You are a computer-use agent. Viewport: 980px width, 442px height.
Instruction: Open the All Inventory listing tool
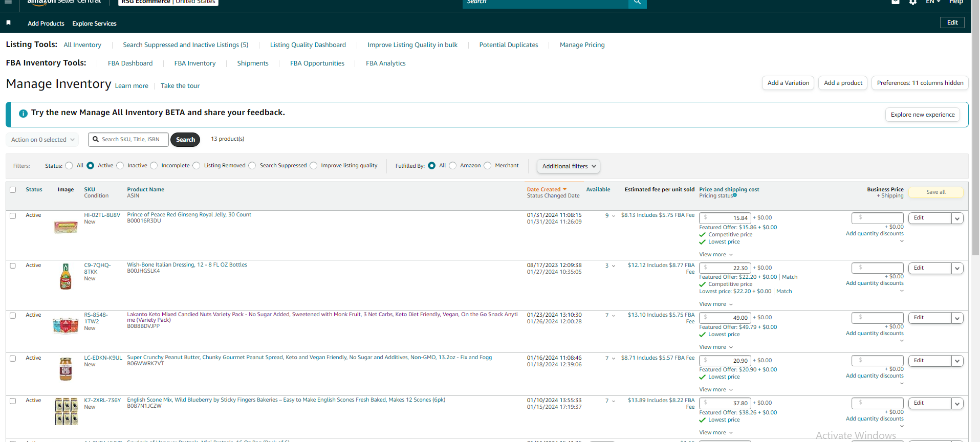pyautogui.click(x=82, y=45)
